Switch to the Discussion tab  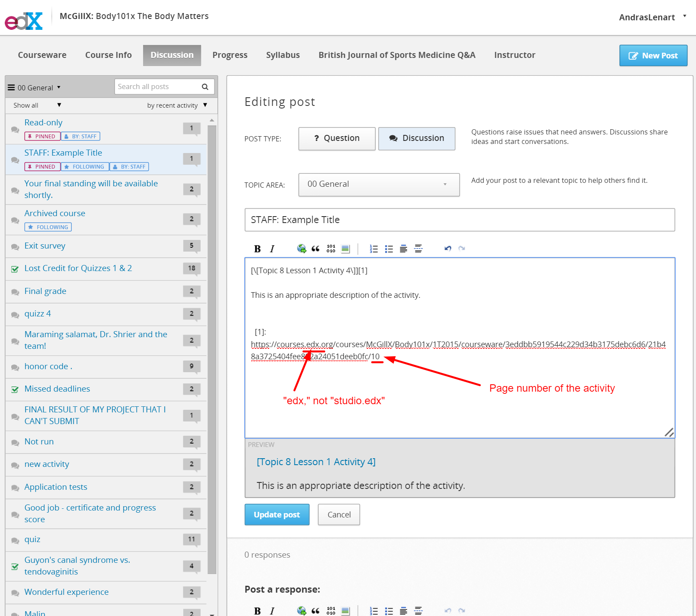[172, 55]
